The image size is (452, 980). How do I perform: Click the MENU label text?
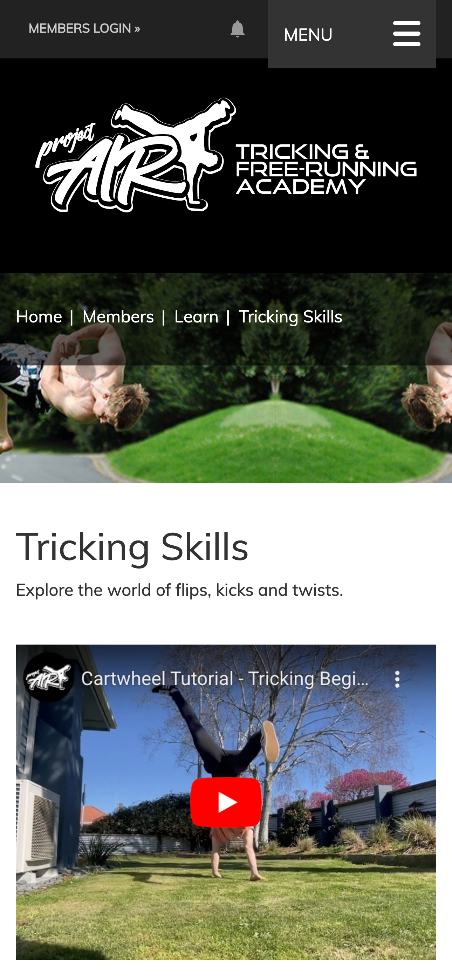[x=308, y=35]
